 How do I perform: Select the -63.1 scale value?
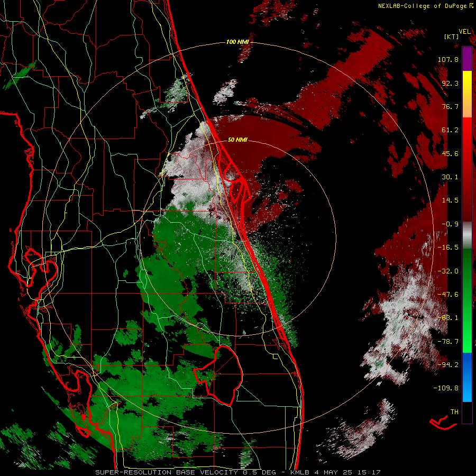pyautogui.click(x=448, y=318)
